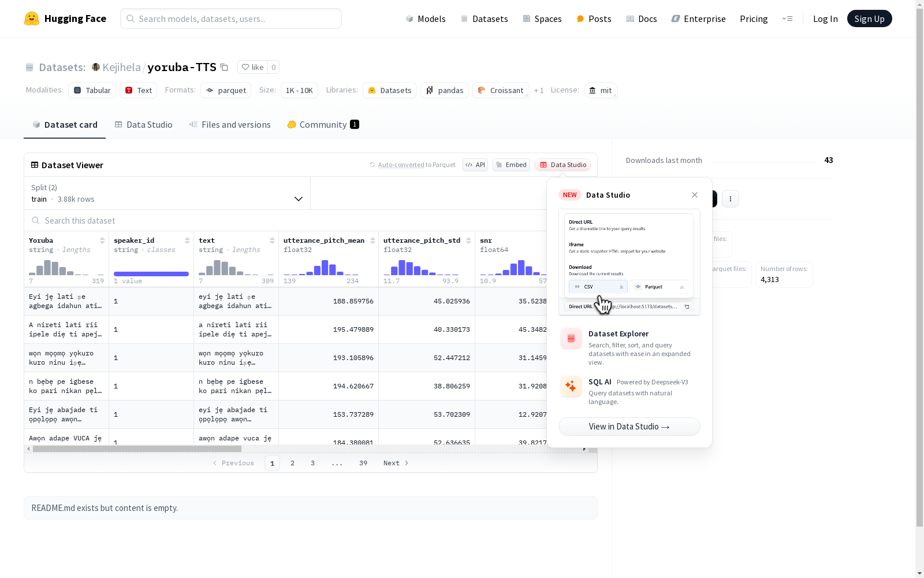Open Posts in the top navigation
The height and width of the screenshot is (578, 924).
(594, 18)
